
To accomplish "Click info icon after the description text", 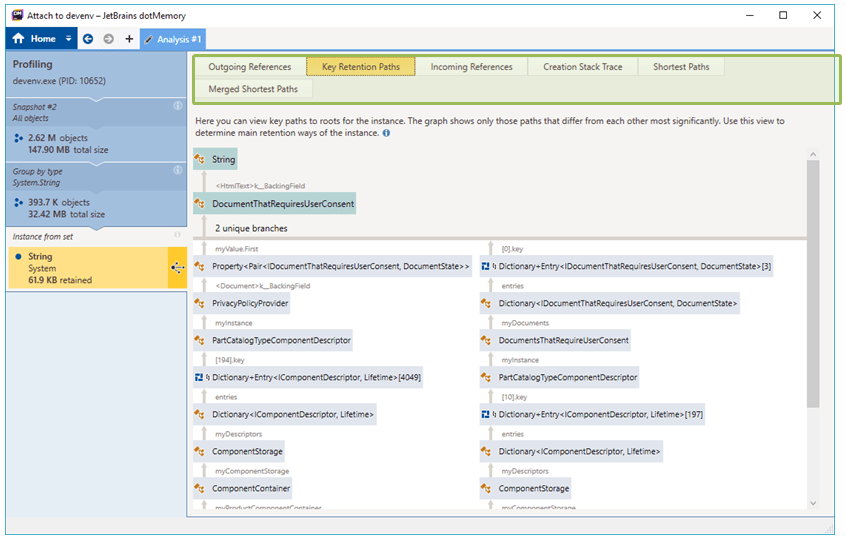I will 386,133.
